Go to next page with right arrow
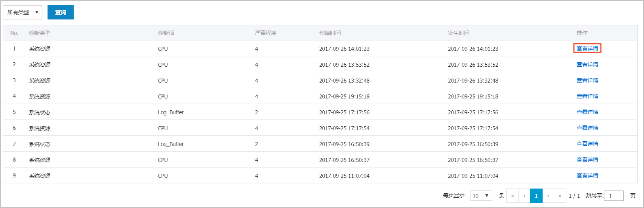 [548, 196]
